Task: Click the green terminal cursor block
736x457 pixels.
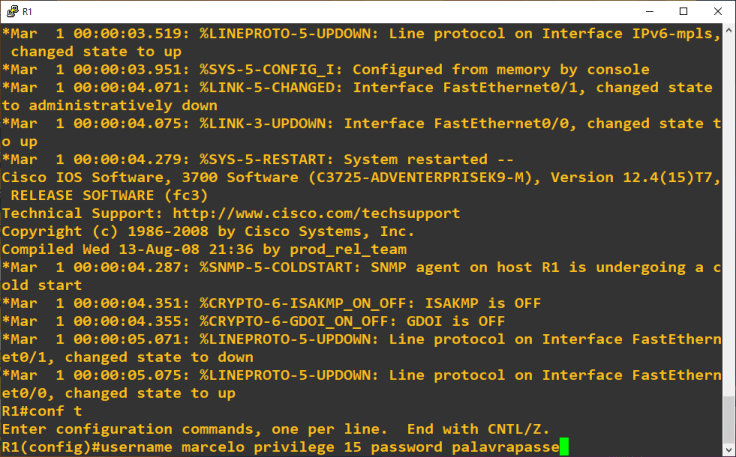Action: pyautogui.click(x=564, y=447)
